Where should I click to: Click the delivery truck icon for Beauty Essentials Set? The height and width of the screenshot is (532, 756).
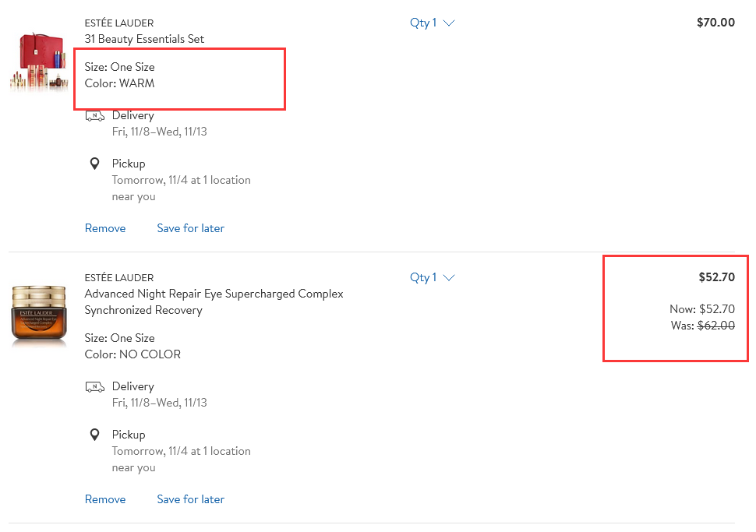(94, 115)
